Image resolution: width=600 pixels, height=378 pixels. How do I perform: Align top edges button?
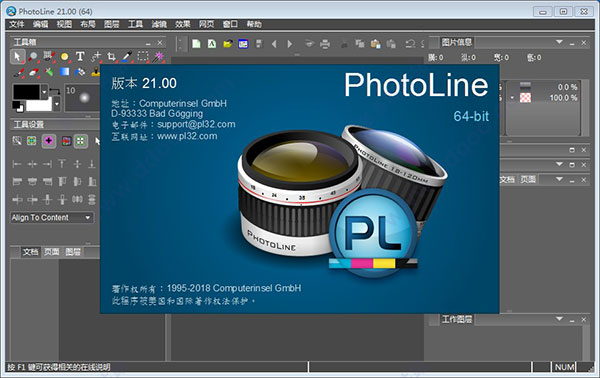[x=62, y=164]
